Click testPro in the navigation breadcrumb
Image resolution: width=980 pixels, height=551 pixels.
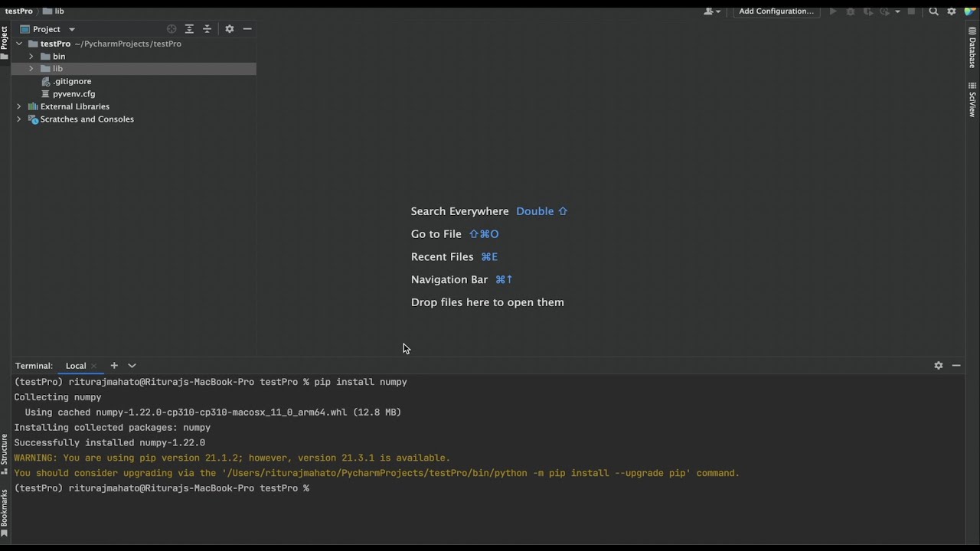coord(18,11)
